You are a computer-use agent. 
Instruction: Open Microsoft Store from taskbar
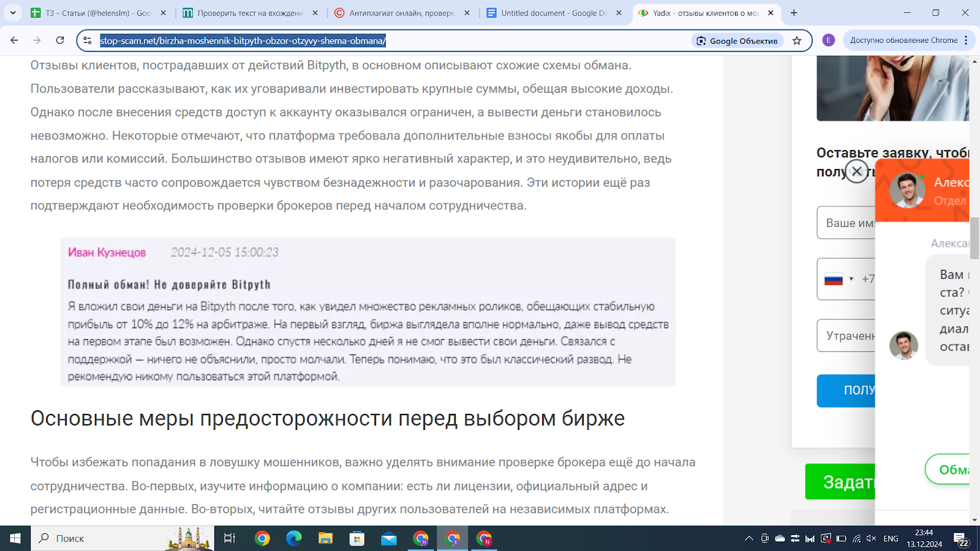tap(357, 538)
